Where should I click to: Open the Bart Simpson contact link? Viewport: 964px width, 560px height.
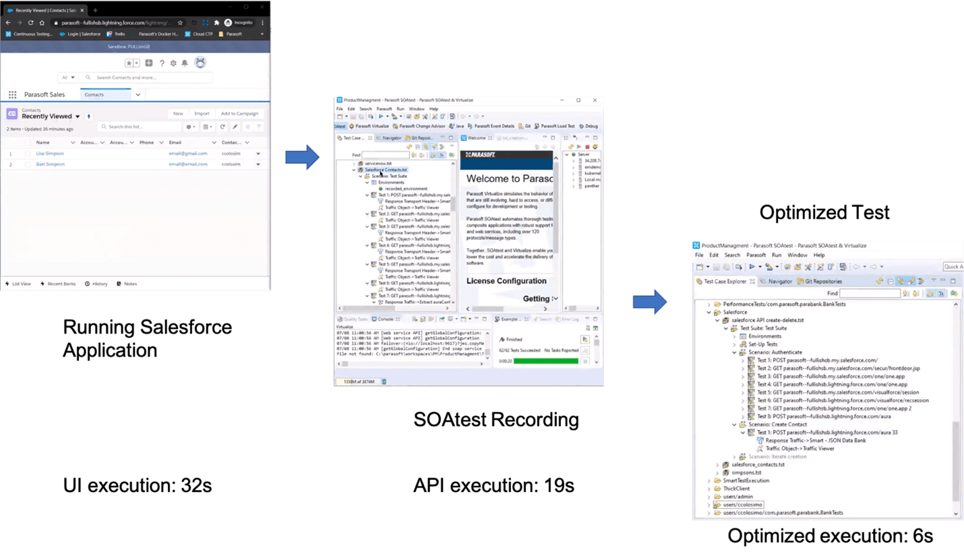tap(51, 164)
